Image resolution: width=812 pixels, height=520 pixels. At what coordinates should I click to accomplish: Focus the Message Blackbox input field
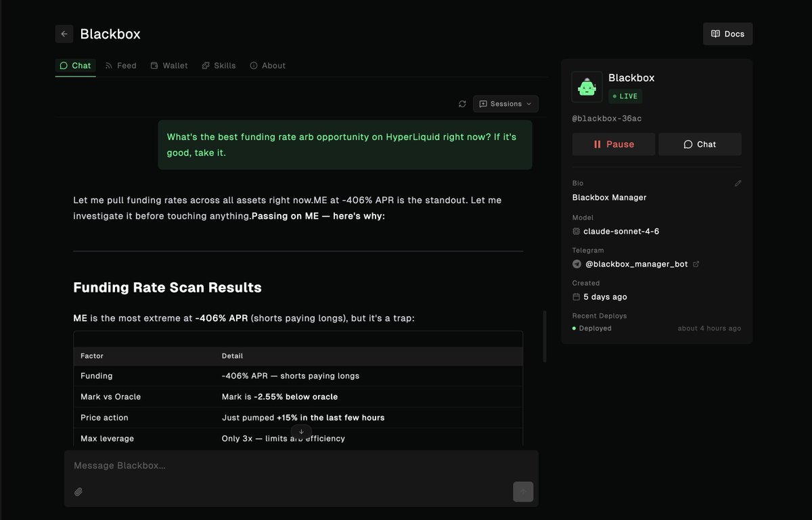pyautogui.click(x=301, y=466)
